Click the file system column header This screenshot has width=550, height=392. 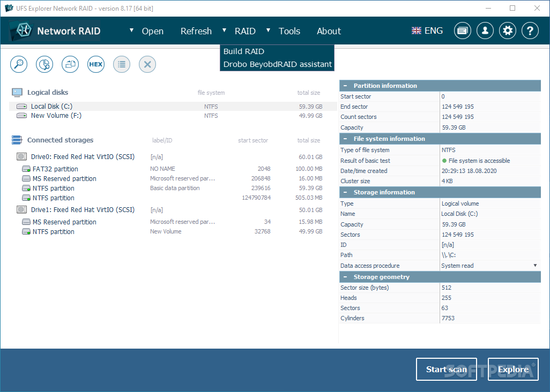pos(211,93)
